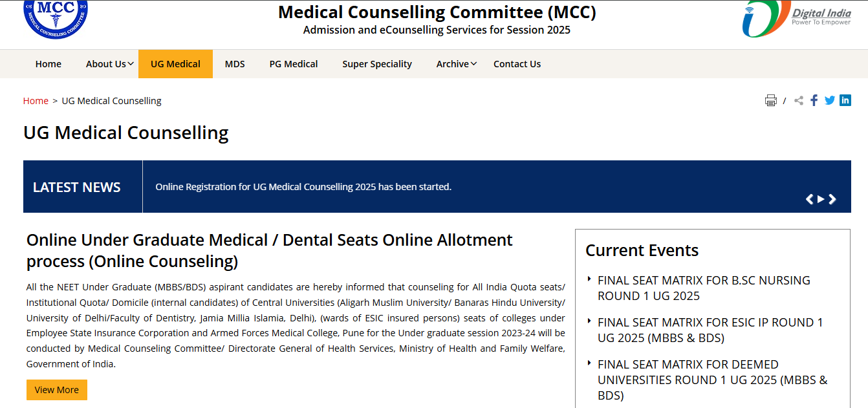Open Super Speciality menu item
This screenshot has height=408, width=868.
tap(377, 64)
